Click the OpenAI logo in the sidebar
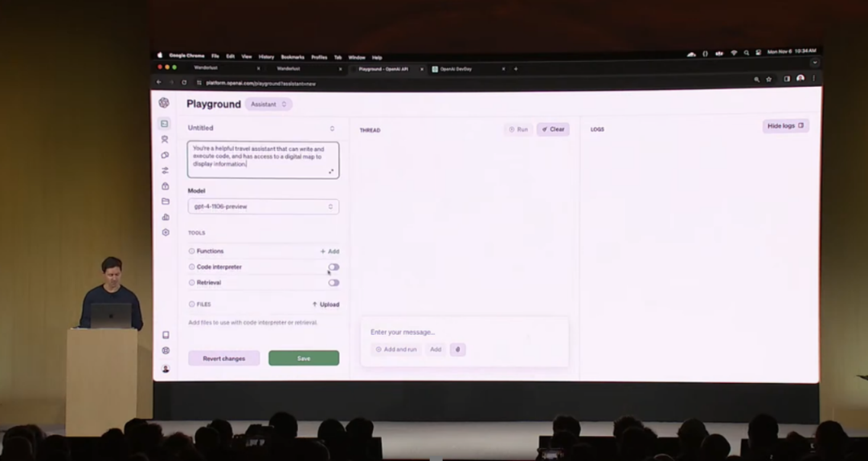Viewport: 868px width, 461px height. pos(164,103)
